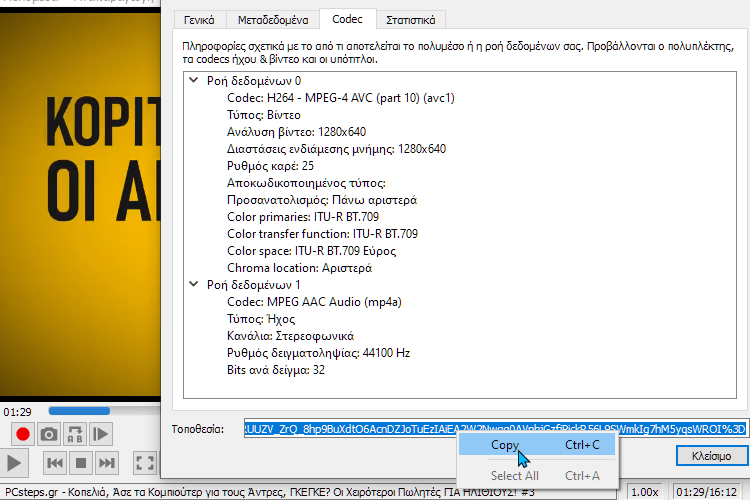
Task: Open the Μεταδεδομένα tab
Action: pos(273,20)
